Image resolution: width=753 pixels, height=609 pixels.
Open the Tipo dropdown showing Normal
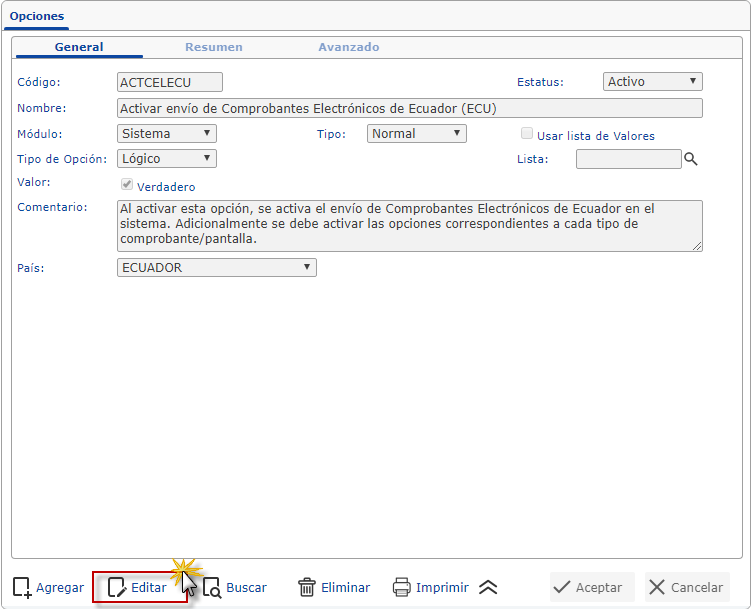[417, 134]
